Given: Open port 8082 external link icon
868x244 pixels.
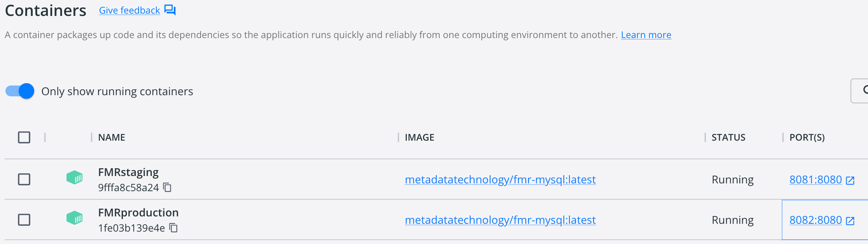Looking at the screenshot, I should tap(850, 221).
